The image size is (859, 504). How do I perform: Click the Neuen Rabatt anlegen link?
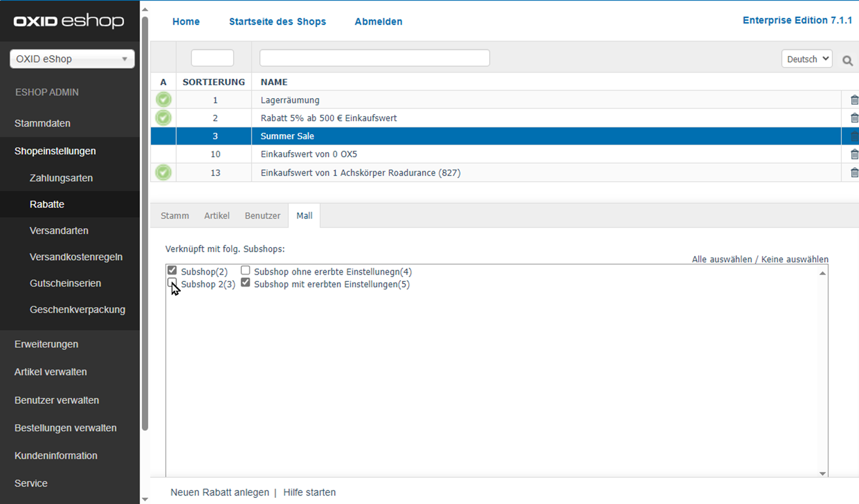click(219, 492)
